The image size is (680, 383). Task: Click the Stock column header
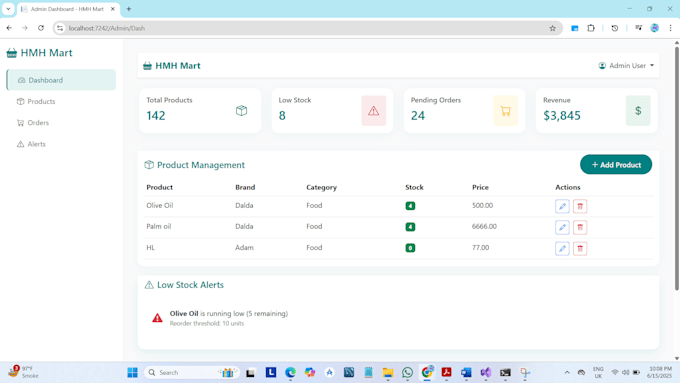coord(414,187)
